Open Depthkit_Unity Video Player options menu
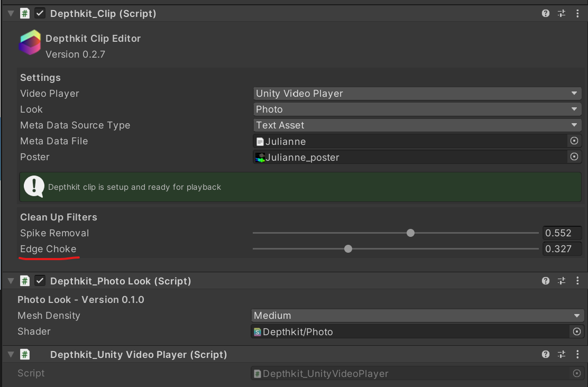 tap(577, 355)
